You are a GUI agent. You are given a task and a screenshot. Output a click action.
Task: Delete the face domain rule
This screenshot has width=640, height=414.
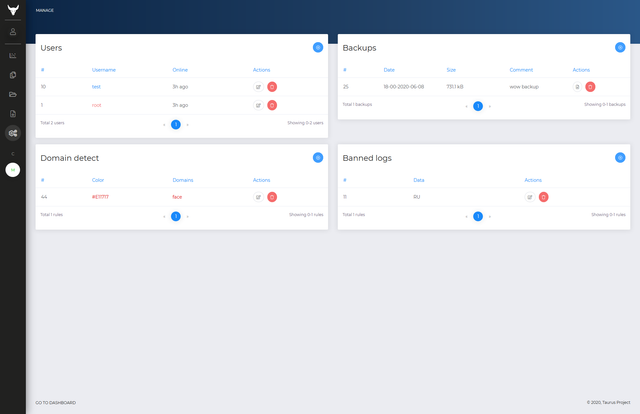pyautogui.click(x=272, y=197)
